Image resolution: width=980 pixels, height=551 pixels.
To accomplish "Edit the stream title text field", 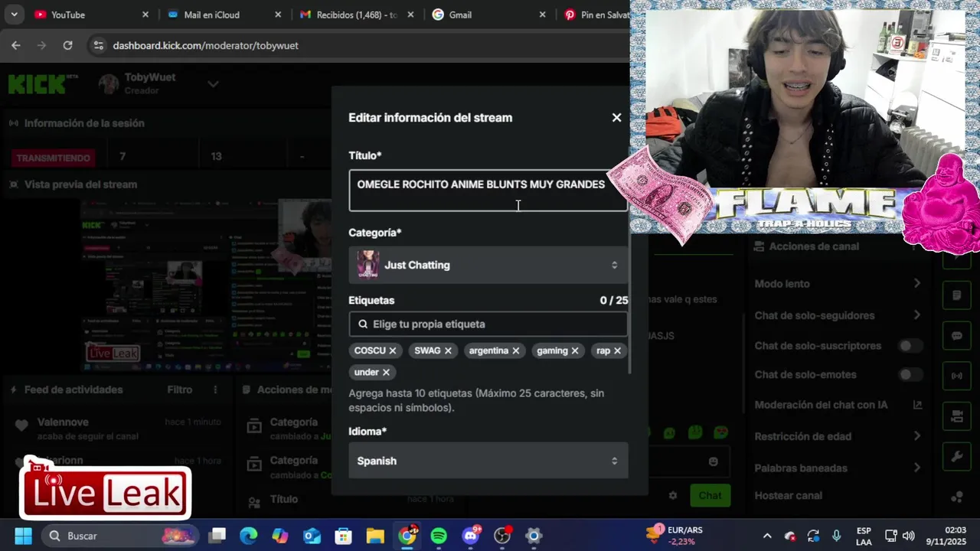I will point(488,191).
